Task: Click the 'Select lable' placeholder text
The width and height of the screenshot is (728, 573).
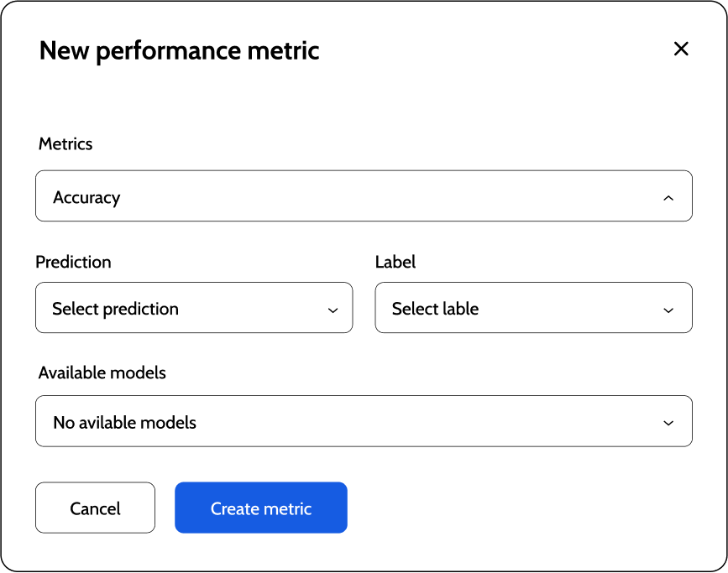Action: pyautogui.click(x=435, y=309)
